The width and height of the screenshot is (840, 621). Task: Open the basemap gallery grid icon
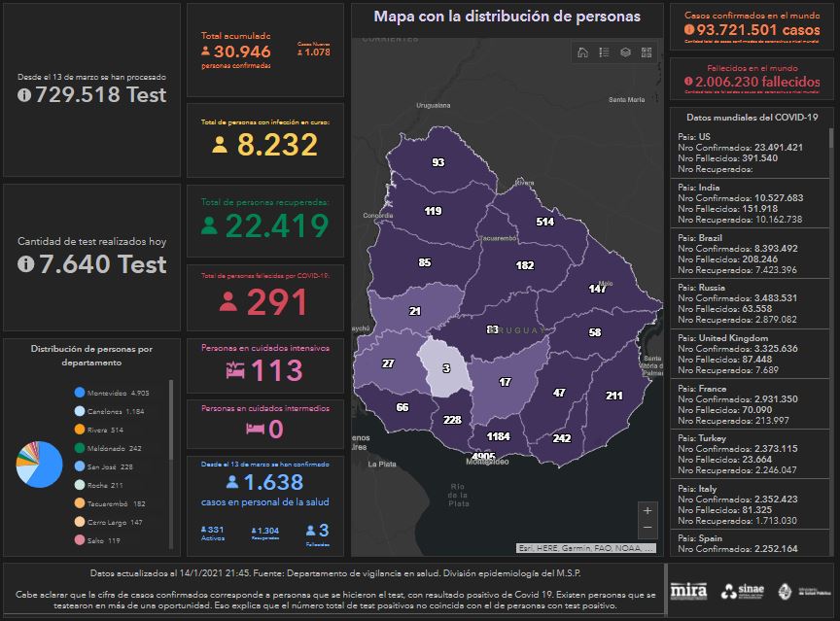[x=647, y=52]
